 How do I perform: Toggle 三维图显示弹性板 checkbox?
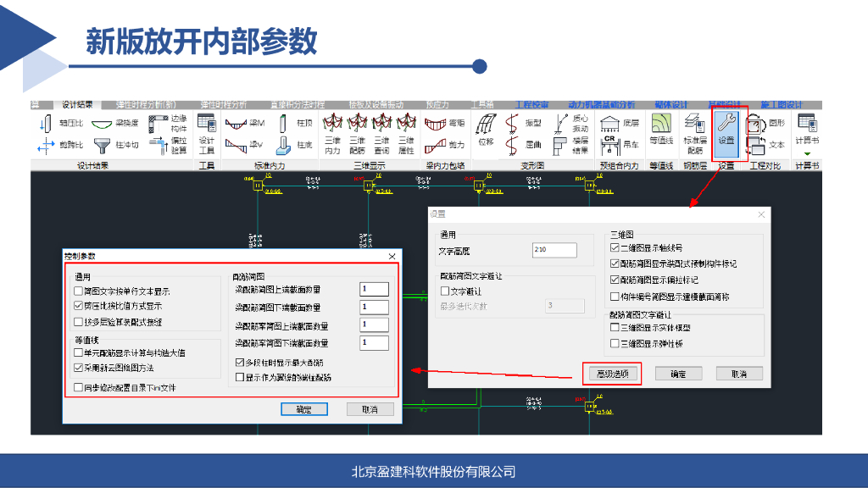point(615,344)
